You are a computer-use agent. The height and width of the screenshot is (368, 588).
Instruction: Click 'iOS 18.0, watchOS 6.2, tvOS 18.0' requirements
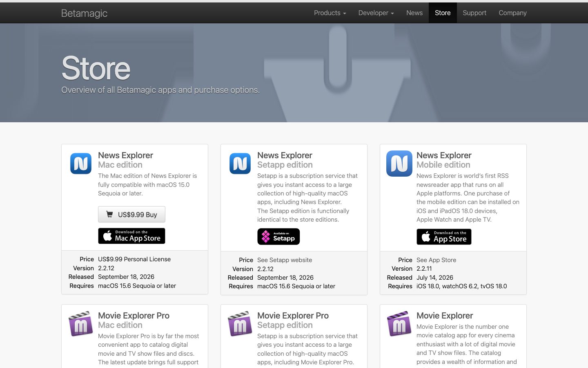click(462, 286)
